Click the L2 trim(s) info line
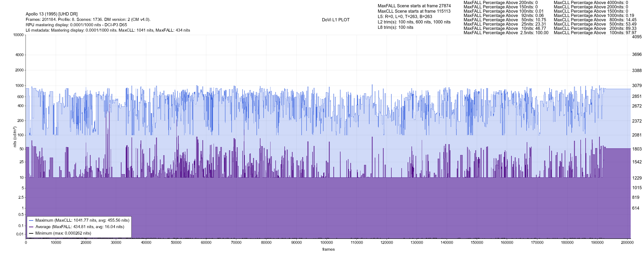Viewport: 644px width, 258px height. 414,22
